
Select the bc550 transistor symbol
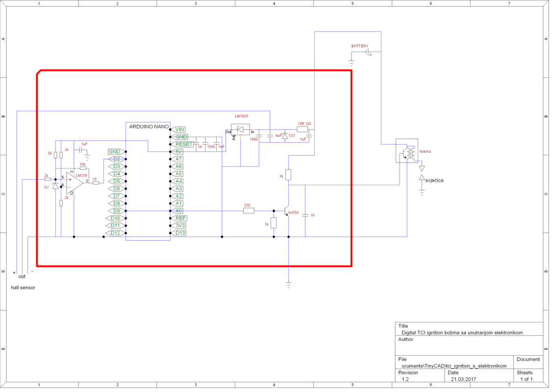click(286, 211)
